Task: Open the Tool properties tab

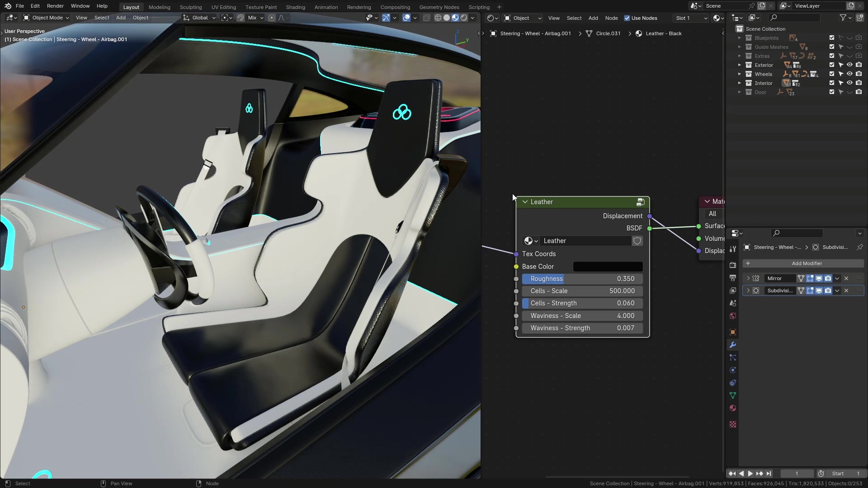Action: (x=733, y=249)
